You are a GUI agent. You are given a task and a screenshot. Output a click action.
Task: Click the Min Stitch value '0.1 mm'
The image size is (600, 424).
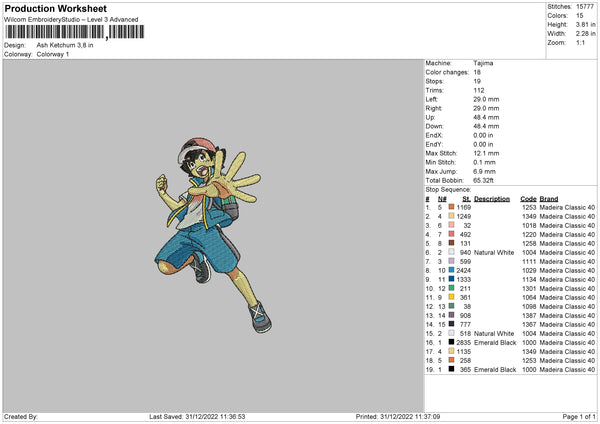tap(484, 162)
